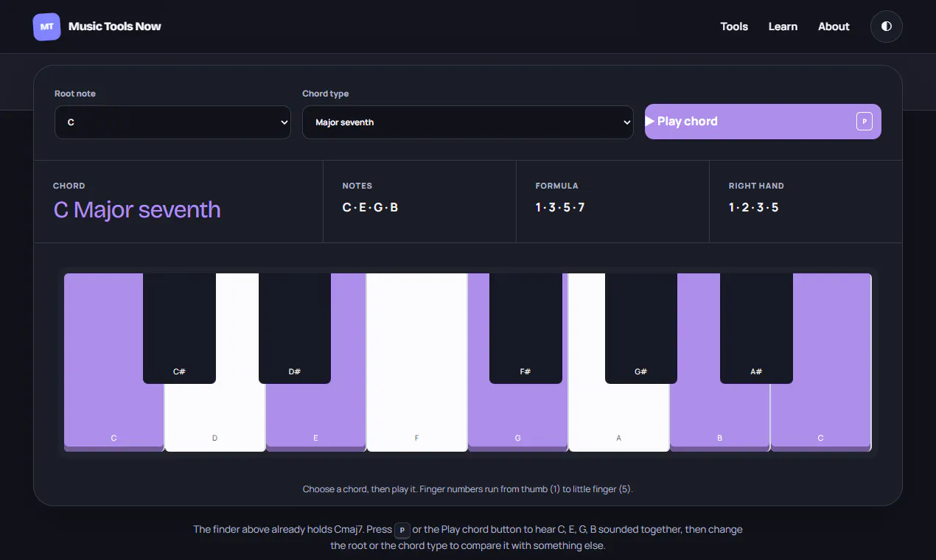Screen dimensions: 936x560
Task: Click the formula value 1·3·5·7
Action: coord(560,207)
